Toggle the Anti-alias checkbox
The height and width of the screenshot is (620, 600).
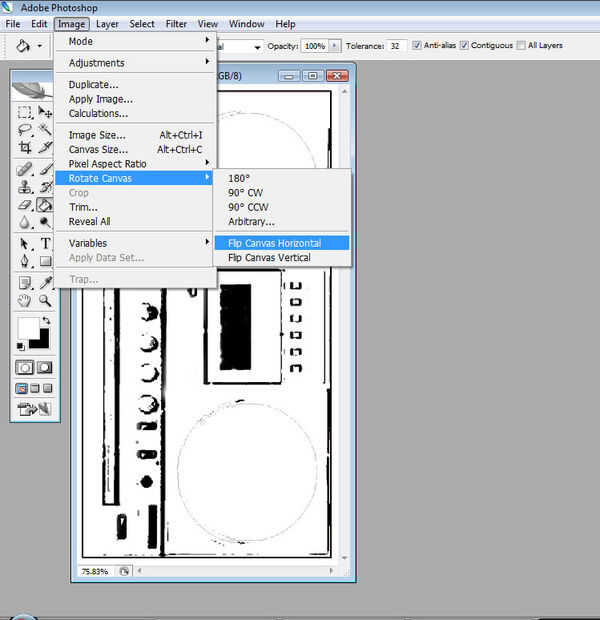coord(416,45)
